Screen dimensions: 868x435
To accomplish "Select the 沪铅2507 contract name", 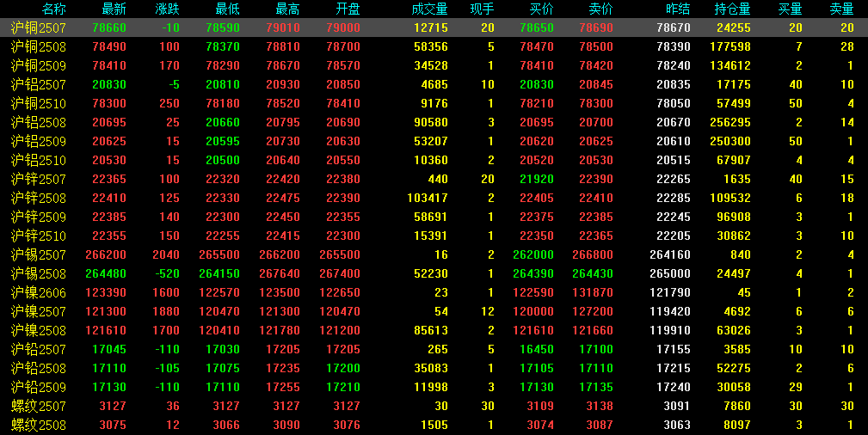I will point(38,349).
